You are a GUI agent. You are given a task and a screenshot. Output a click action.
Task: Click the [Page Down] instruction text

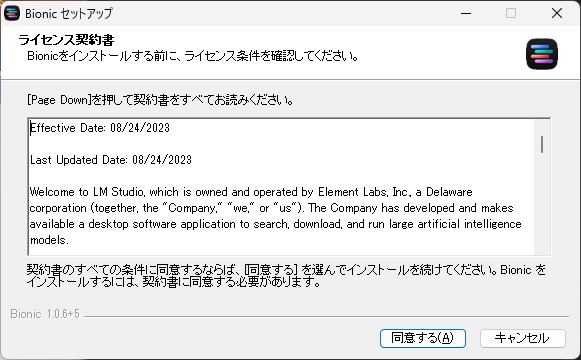161,100
